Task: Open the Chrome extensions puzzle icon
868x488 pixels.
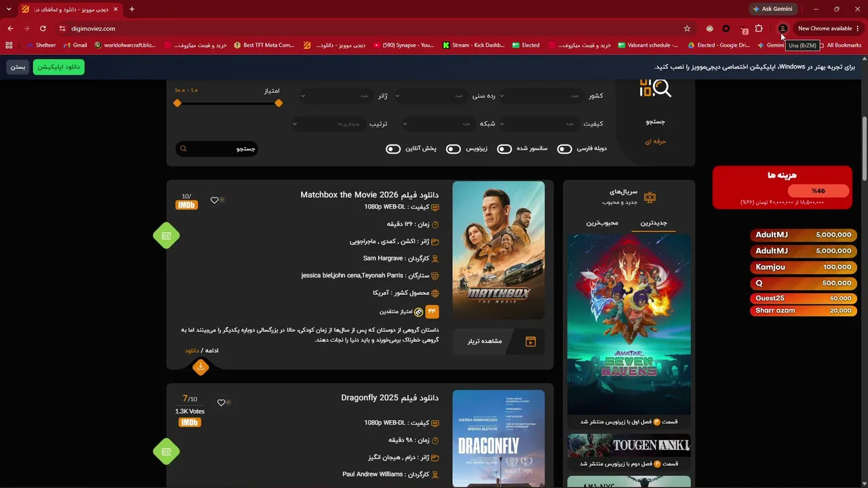Action: [x=759, y=28]
